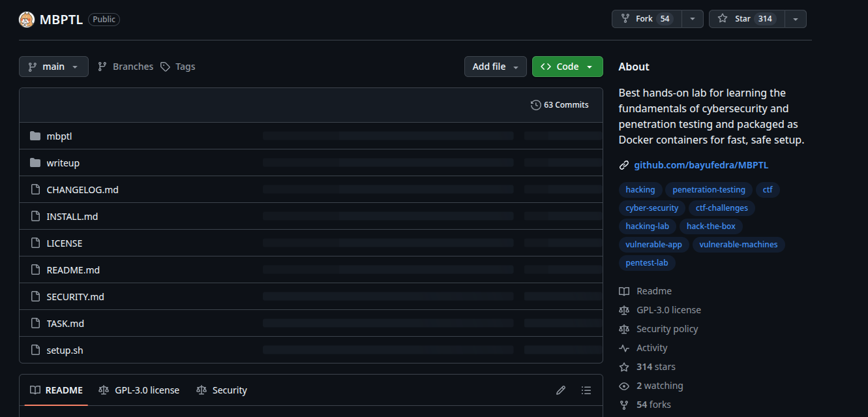Select the hacking-lab topic tag
The height and width of the screenshot is (417, 868).
pyautogui.click(x=648, y=226)
